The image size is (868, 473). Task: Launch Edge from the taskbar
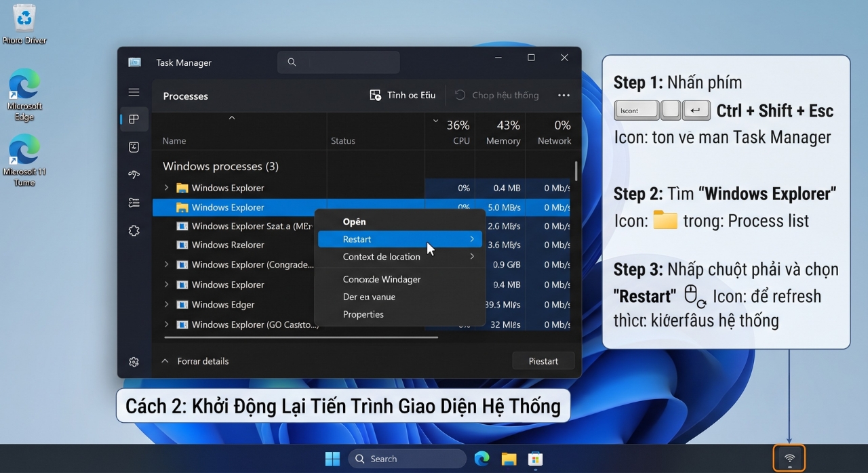click(x=481, y=459)
